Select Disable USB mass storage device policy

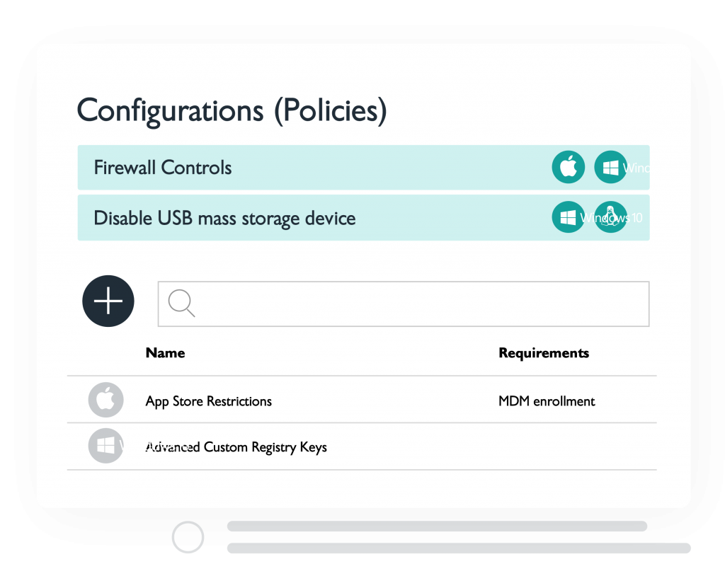point(363,218)
